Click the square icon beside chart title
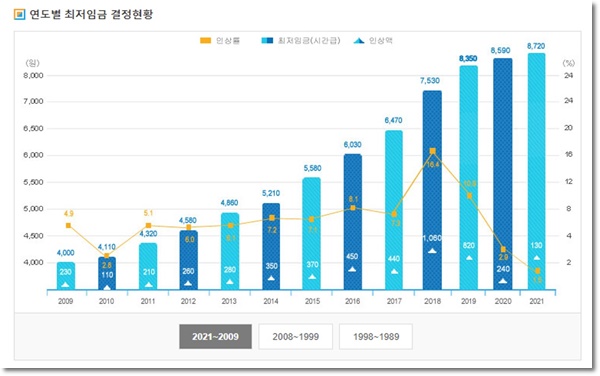 click(20, 15)
